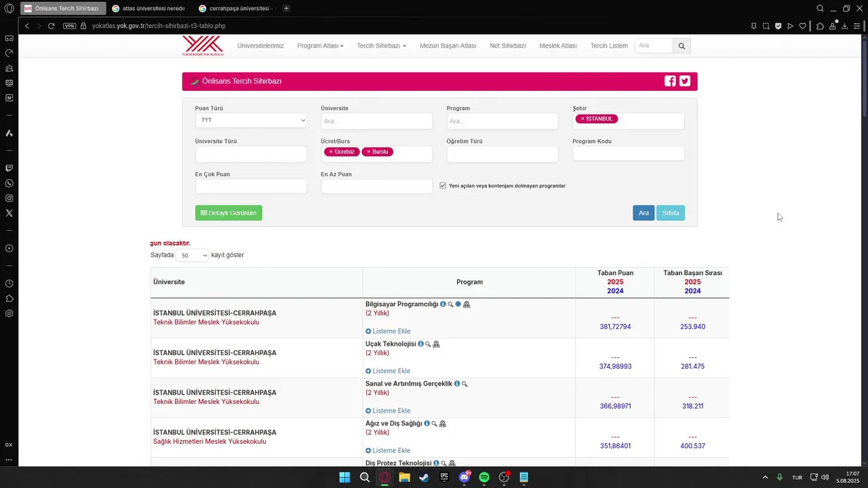Viewport: 868px width, 488px height.
Task: Remove the Burslu filter tag
Action: (x=368, y=152)
